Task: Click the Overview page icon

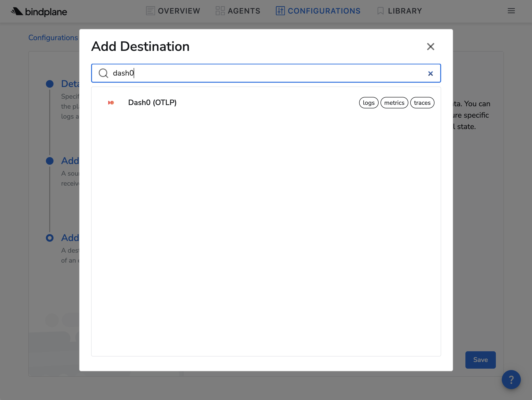Action: coord(150,11)
